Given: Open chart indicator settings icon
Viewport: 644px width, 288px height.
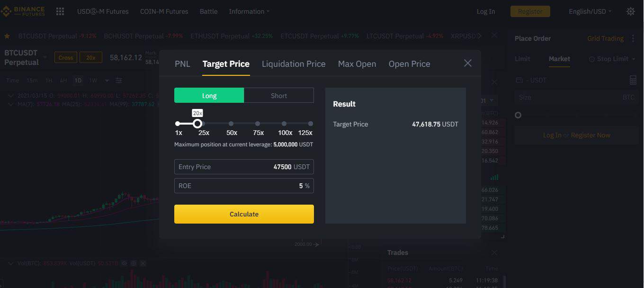Looking at the screenshot, I should [119, 81].
